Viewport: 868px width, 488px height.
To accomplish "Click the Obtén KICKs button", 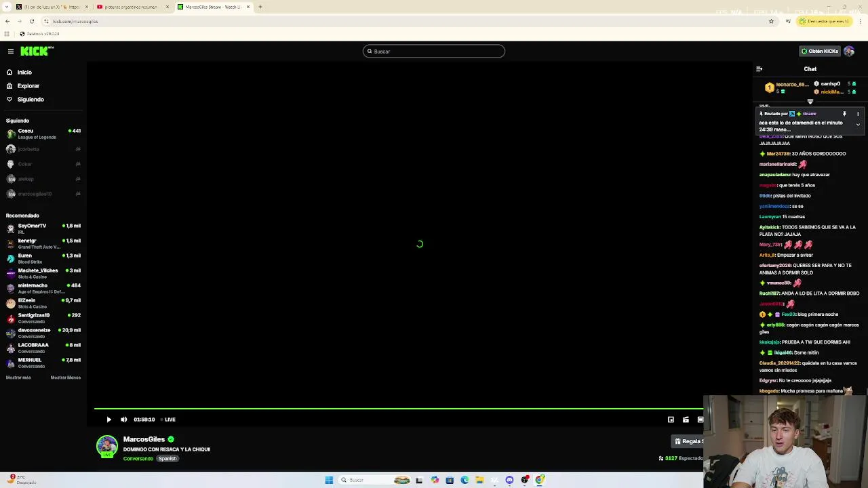I will tap(820, 51).
